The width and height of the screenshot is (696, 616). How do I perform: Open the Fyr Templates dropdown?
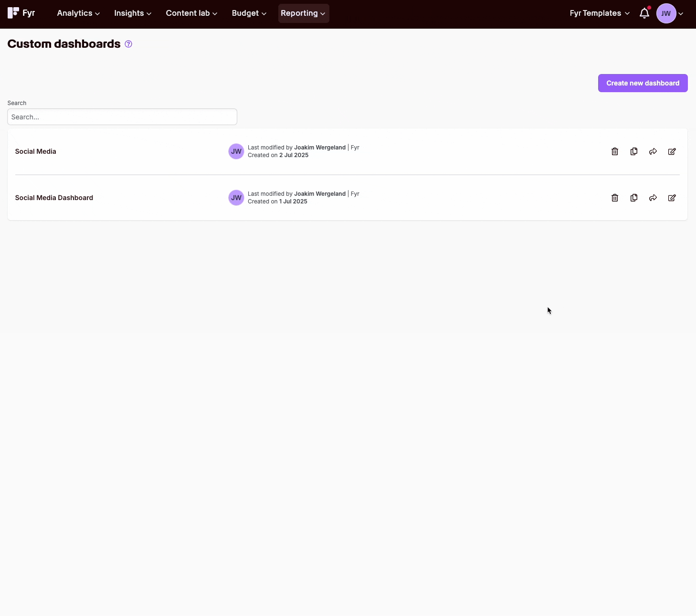click(600, 13)
